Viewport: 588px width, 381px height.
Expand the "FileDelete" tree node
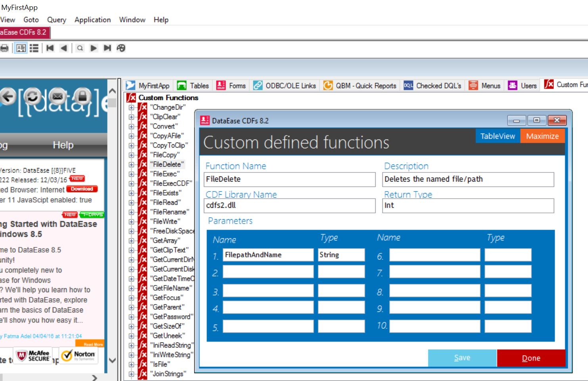coord(131,165)
